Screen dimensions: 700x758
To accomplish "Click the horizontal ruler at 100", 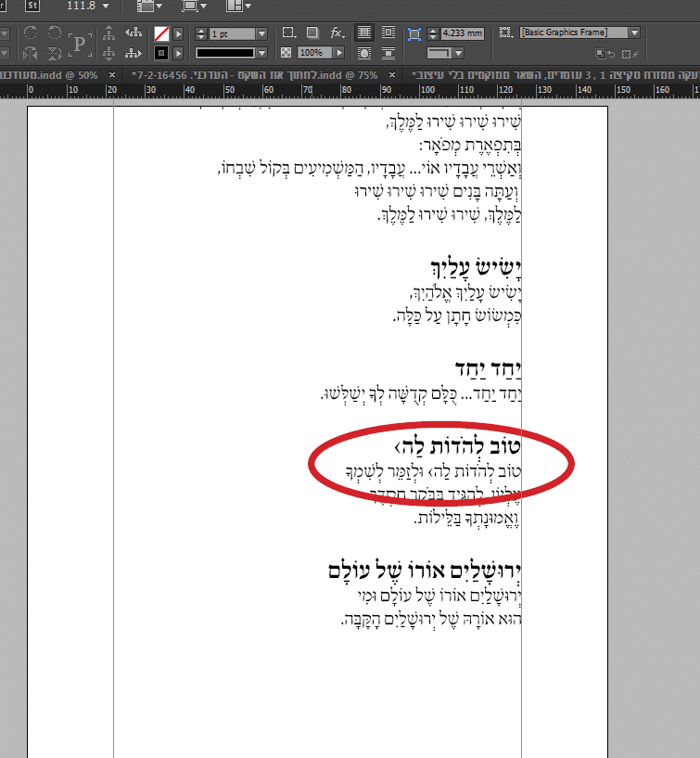I will coord(427,90).
